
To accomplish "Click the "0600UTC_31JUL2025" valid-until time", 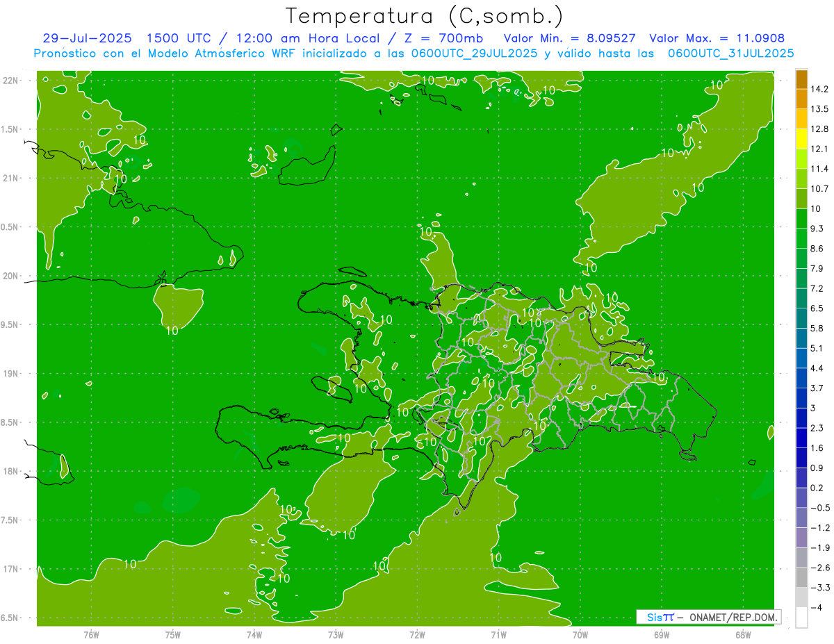I will click(x=731, y=53).
